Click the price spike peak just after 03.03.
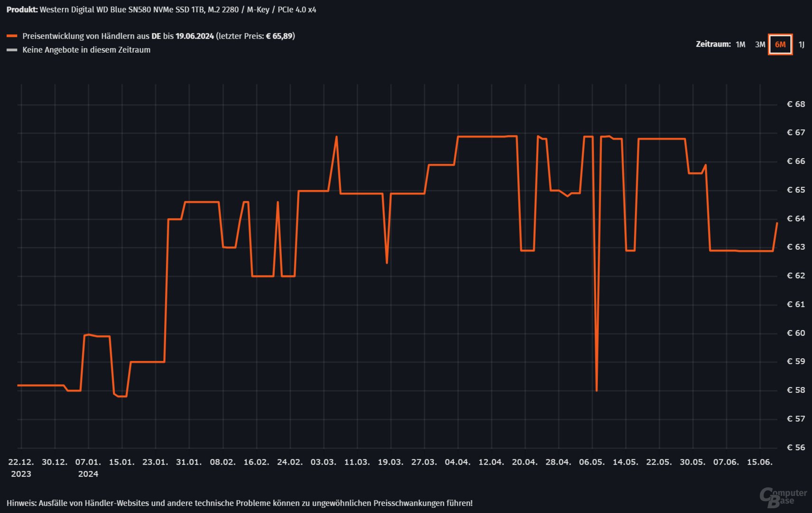Screen dimensions: 812x513 click(336, 137)
